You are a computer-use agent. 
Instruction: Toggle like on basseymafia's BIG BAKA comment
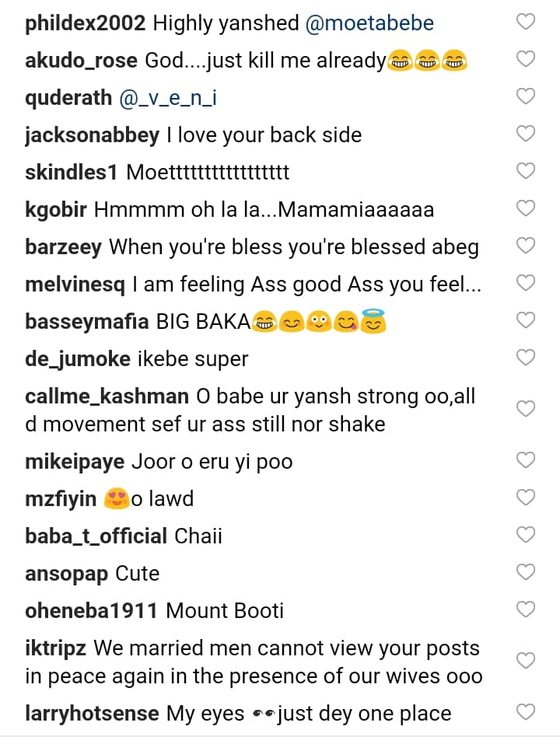coord(526,320)
